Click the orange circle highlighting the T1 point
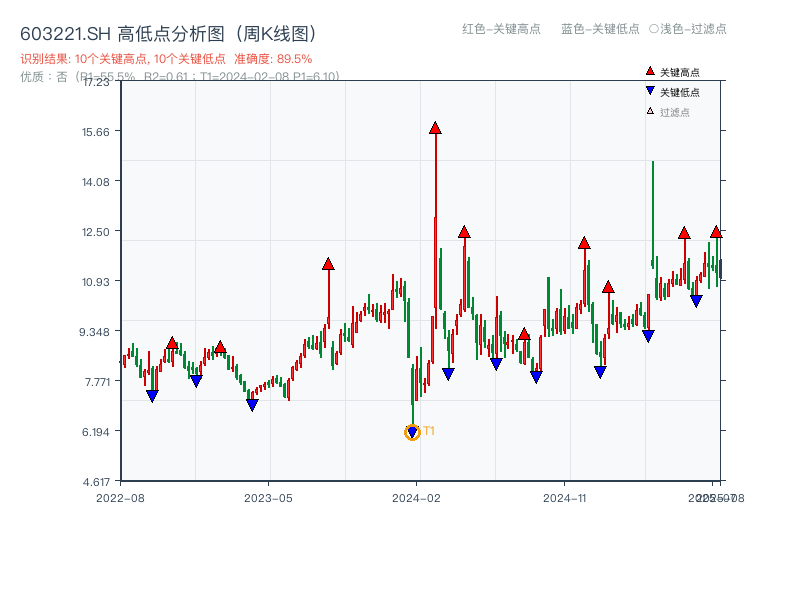Screen dimensions: 800x600 412,432
